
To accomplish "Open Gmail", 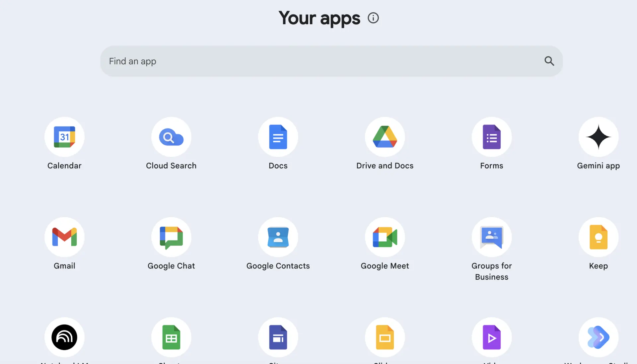I will point(64,237).
